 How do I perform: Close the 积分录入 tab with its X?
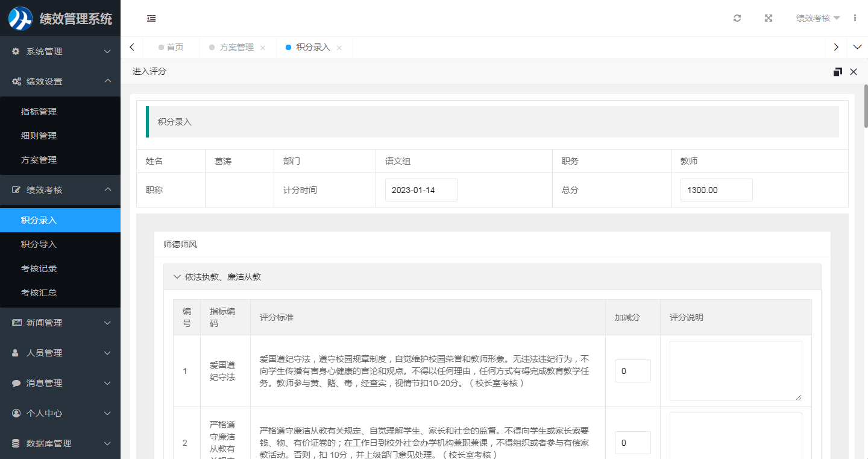339,48
